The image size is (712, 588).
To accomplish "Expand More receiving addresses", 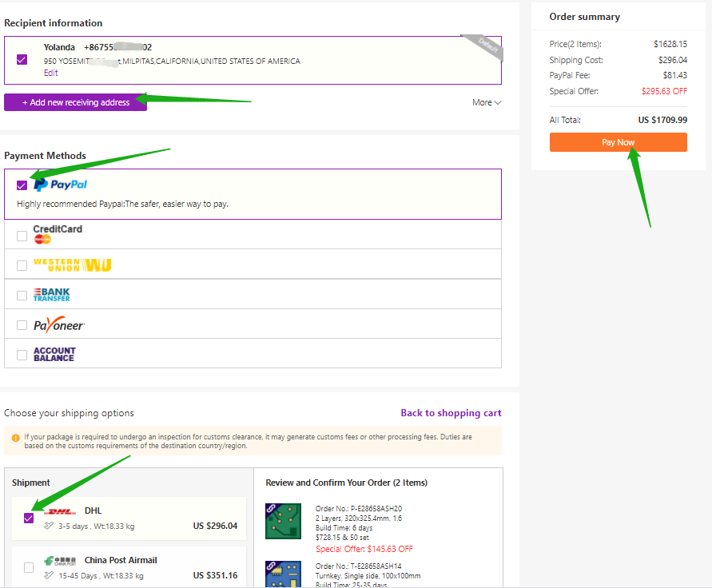I will click(x=486, y=102).
